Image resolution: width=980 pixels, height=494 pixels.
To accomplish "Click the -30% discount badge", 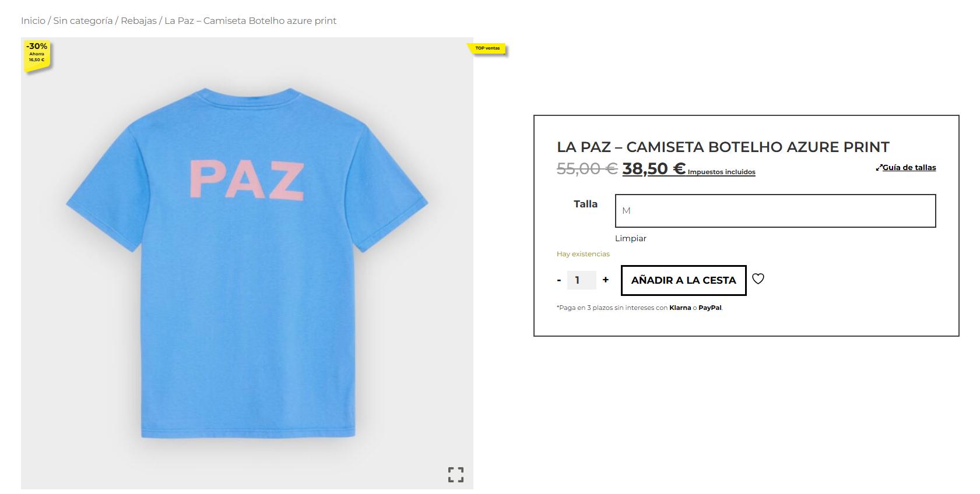I will [x=37, y=54].
